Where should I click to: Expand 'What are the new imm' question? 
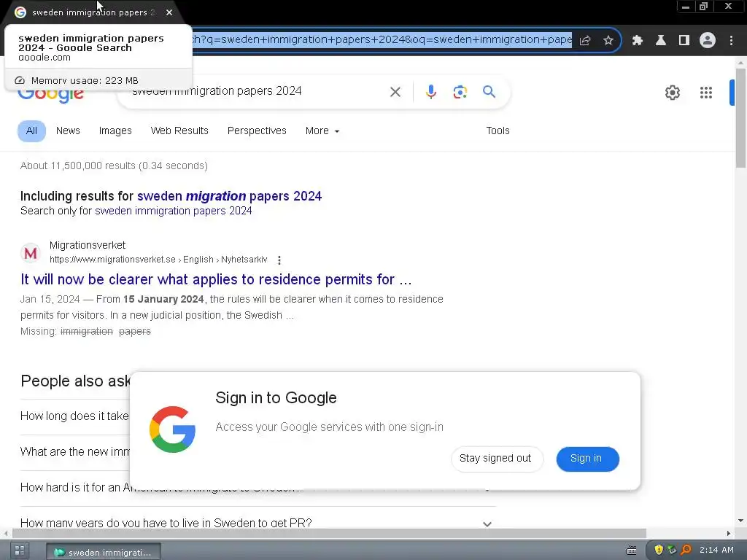pyautogui.click(x=75, y=452)
